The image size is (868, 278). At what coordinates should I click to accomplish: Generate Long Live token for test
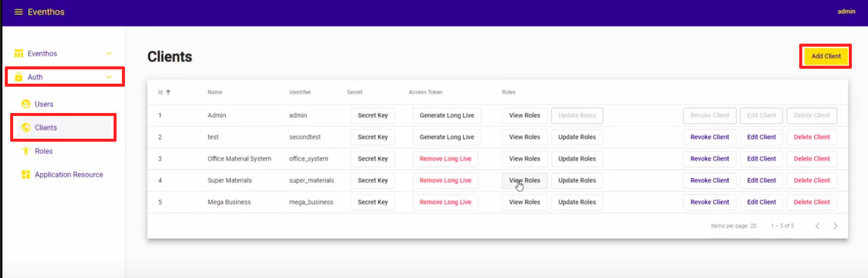447,137
